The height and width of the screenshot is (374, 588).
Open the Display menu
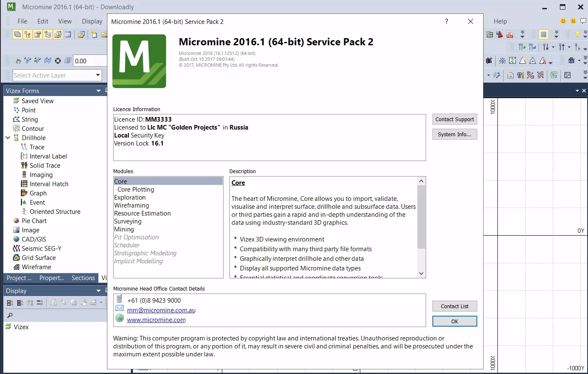(92, 21)
